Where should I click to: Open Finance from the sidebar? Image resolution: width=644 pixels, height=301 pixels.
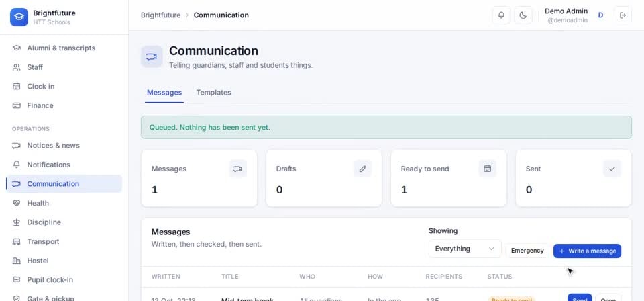64,105
